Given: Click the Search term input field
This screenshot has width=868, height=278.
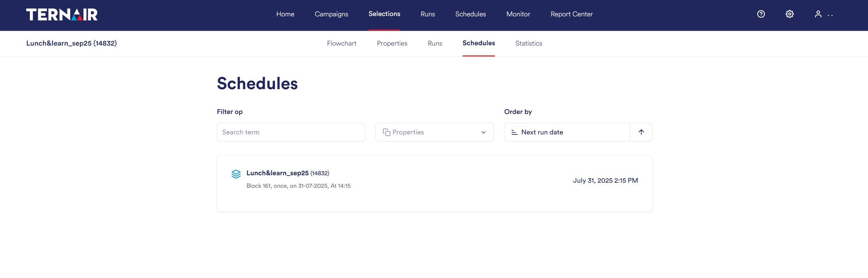Looking at the screenshot, I should (291, 132).
